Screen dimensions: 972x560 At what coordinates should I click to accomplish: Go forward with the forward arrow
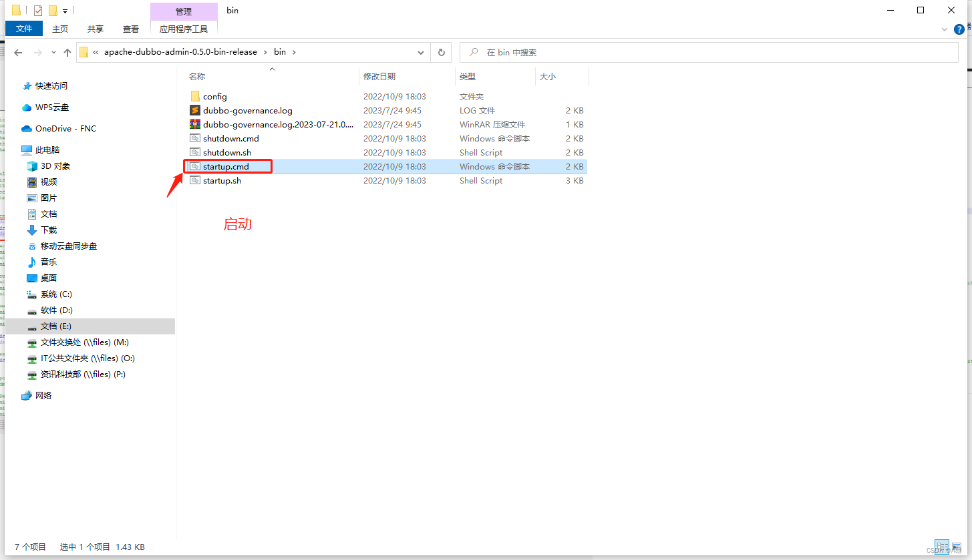tap(38, 52)
